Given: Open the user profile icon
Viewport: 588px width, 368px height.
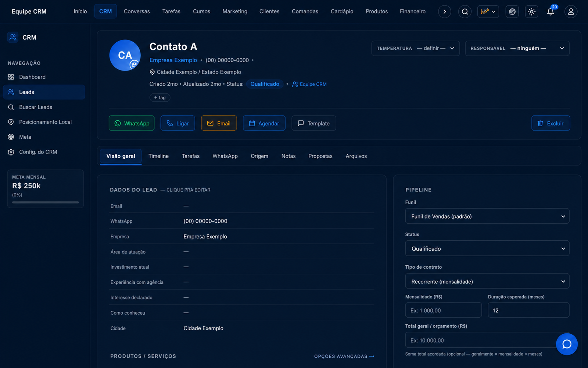Looking at the screenshot, I should 571,12.
